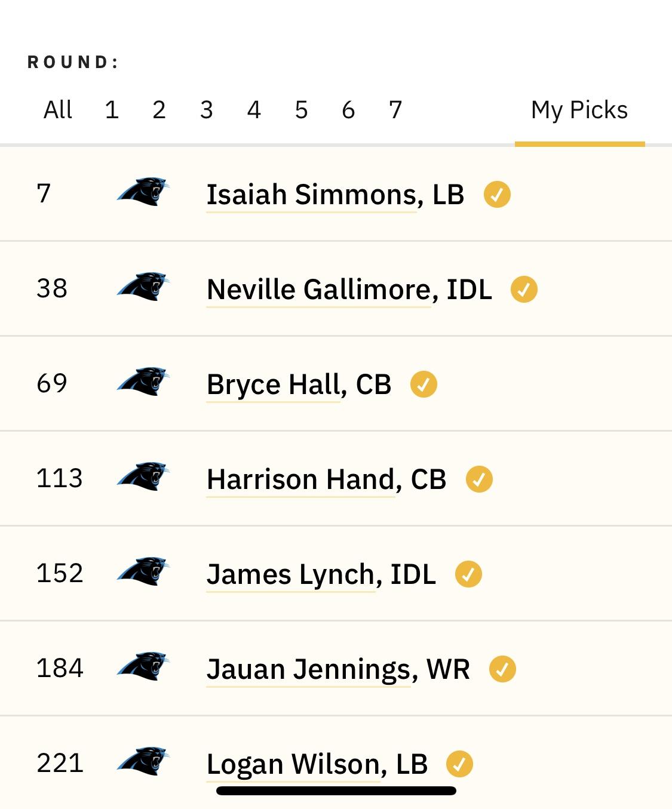This screenshot has width=672, height=809.
Task: Switch to the All rounds tab
Action: coord(58,110)
